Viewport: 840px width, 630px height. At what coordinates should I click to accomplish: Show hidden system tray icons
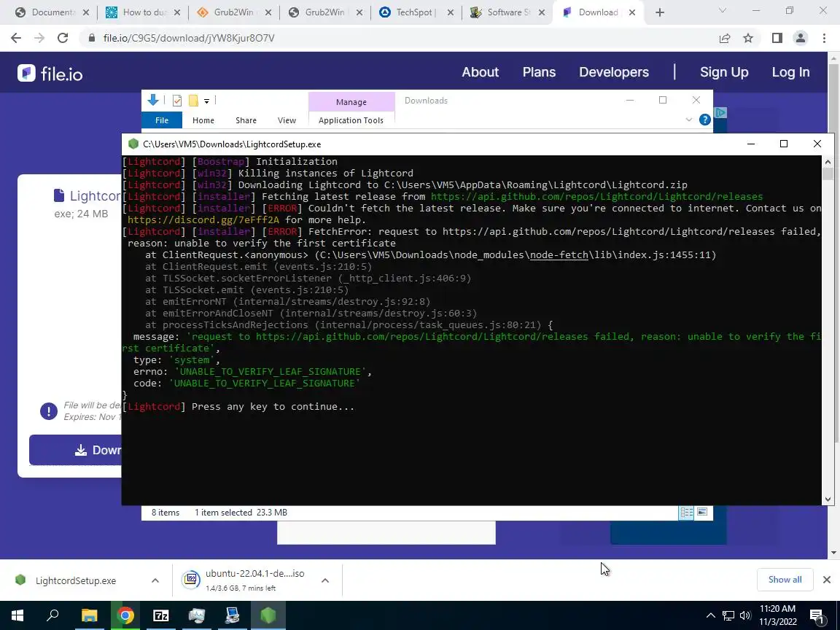710,615
